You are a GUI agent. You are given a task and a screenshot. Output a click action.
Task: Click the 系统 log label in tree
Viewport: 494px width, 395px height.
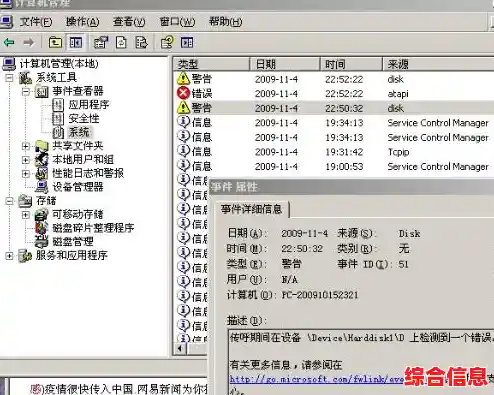pos(79,132)
